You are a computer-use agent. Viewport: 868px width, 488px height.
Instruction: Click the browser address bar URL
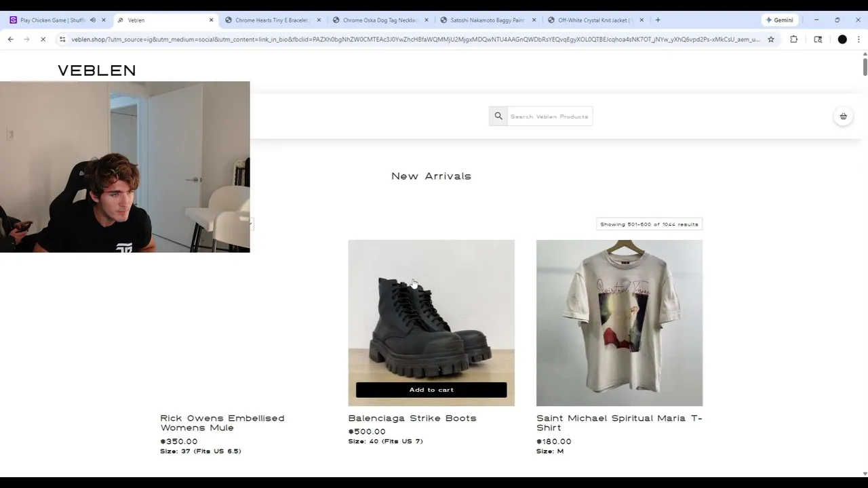(x=415, y=39)
